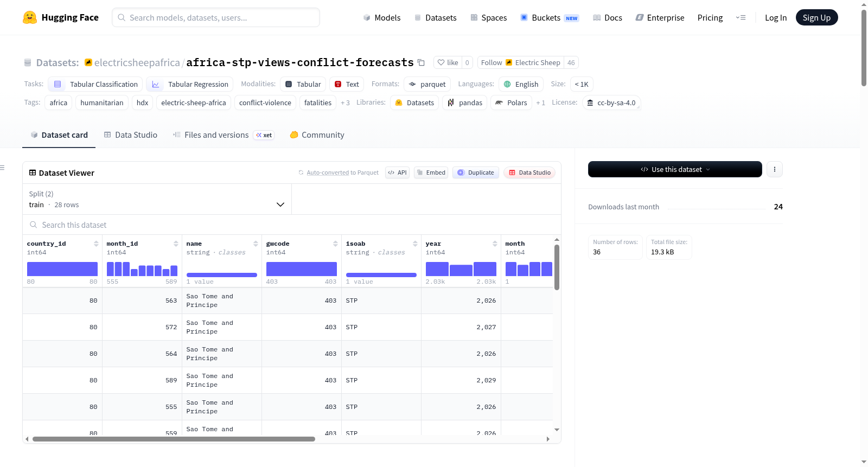This screenshot has width=868, height=467.
Task: Open Datasets in the navigation bar
Action: pos(435,17)
